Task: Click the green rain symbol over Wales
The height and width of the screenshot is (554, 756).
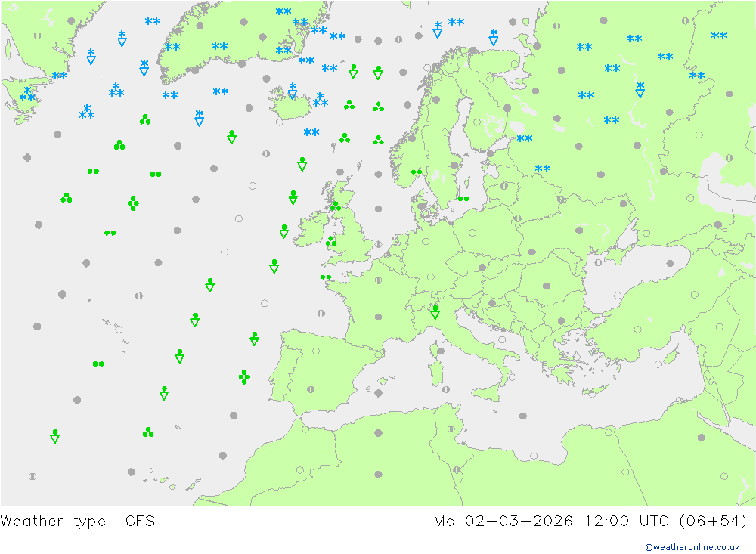Action: coord(331,242)
